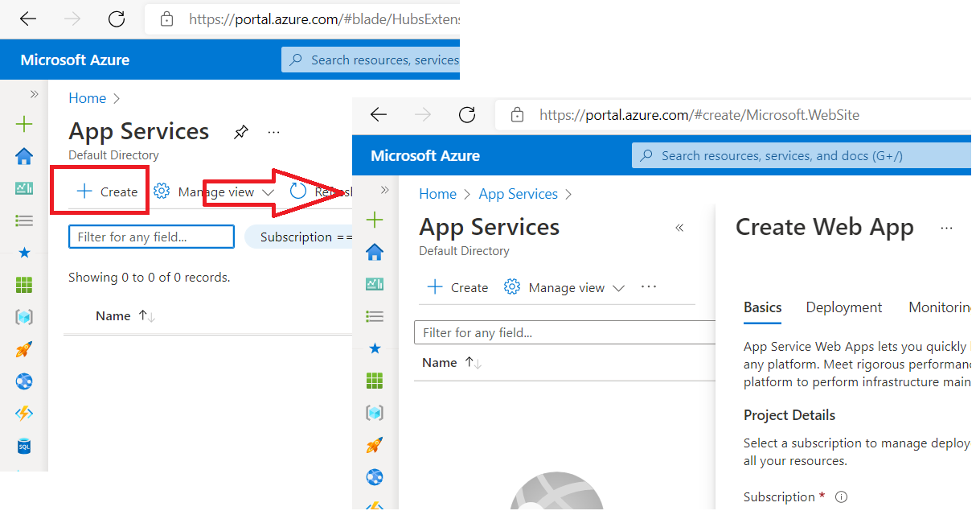Click the Manage view gear in the front window

512,287
